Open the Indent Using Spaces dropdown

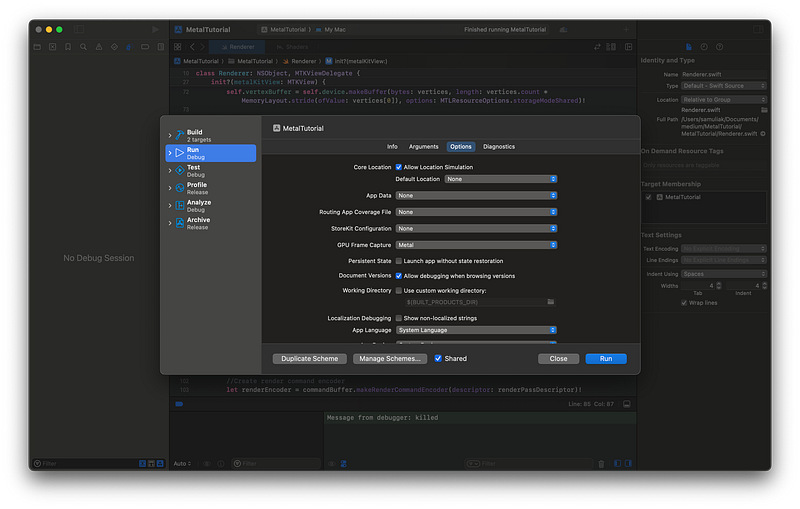(x=724, y=274)
